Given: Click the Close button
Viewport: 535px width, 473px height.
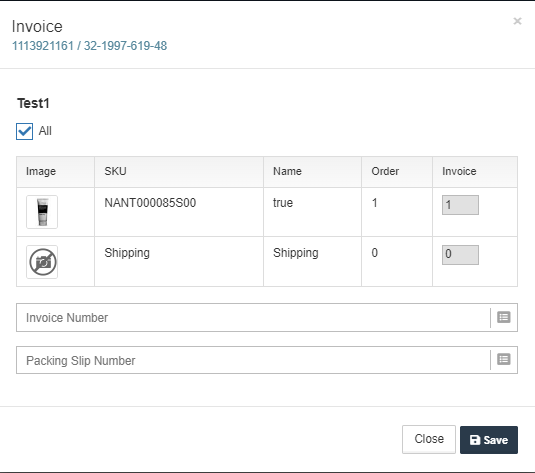Looking at the screenshot, I should pyautogui.click(x=429, y=439).
